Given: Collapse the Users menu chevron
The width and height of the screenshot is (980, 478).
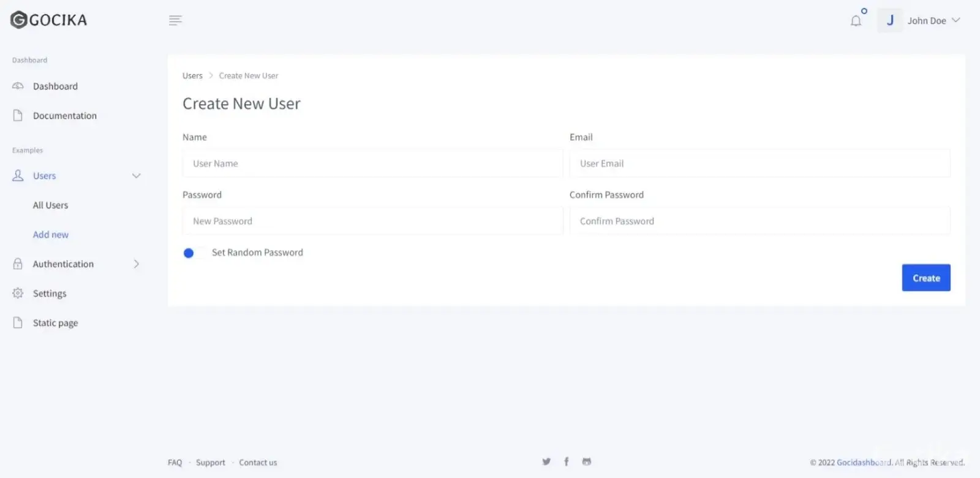Looking at the screenshot, I should click(136, 176).
